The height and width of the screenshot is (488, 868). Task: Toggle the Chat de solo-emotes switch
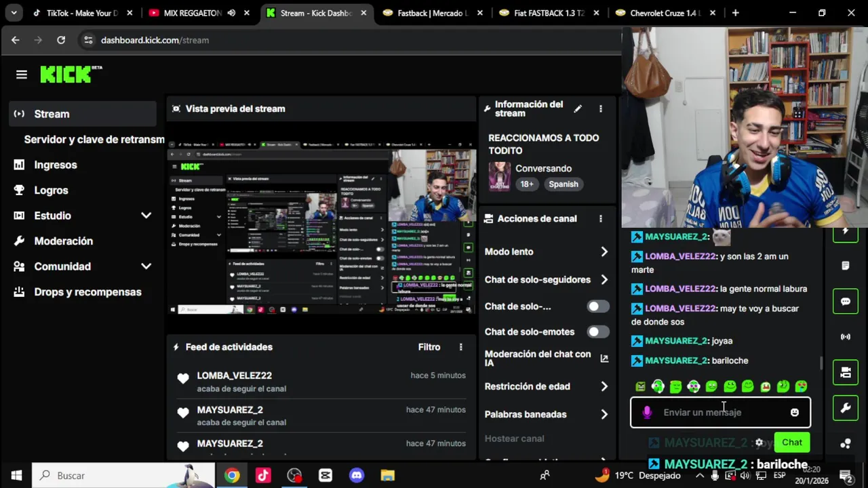pyautogui.click(x=598, y=332)
